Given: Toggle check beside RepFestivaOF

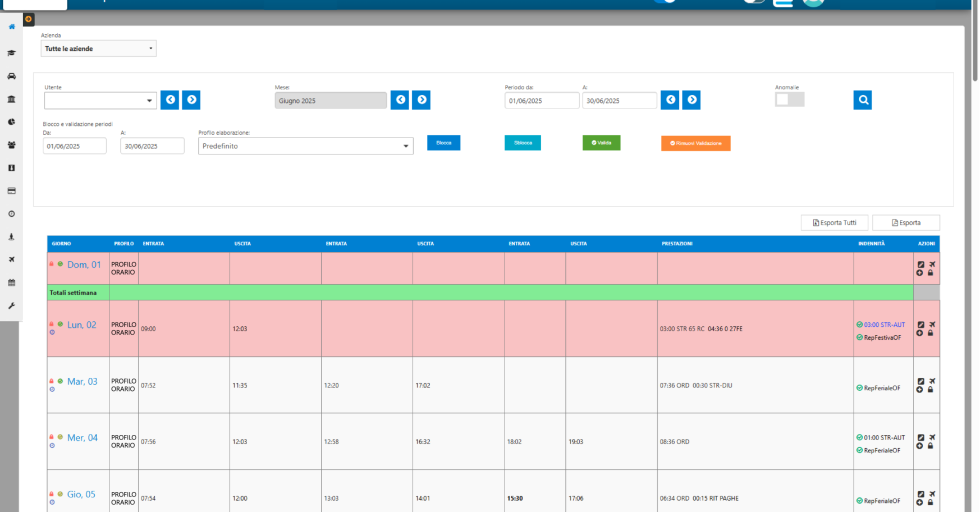Looking at the screenshot, I should [859, 338].
